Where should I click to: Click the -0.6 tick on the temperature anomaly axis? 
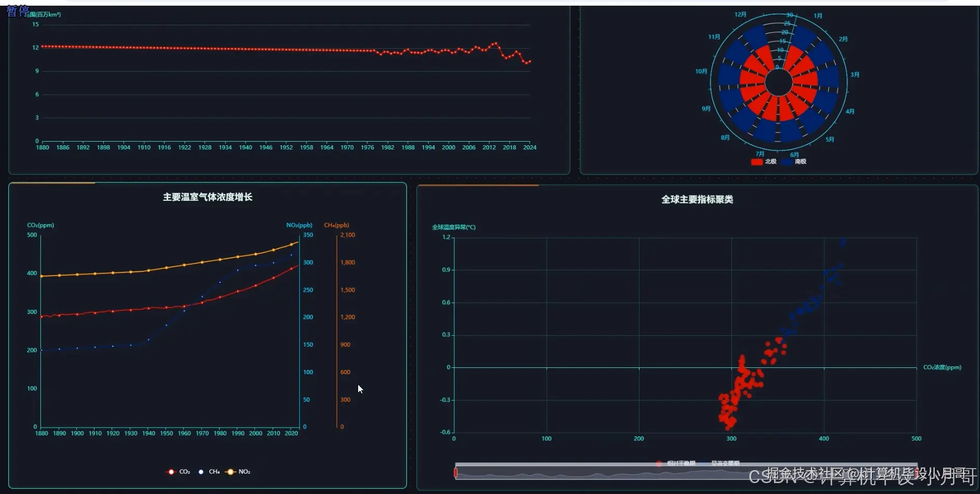(x=445, y=432)
